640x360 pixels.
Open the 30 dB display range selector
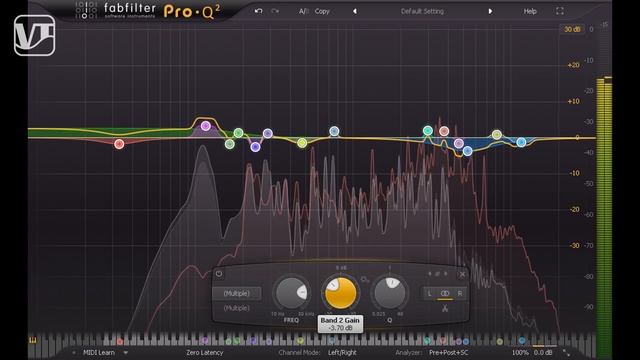tap(572, 29)
